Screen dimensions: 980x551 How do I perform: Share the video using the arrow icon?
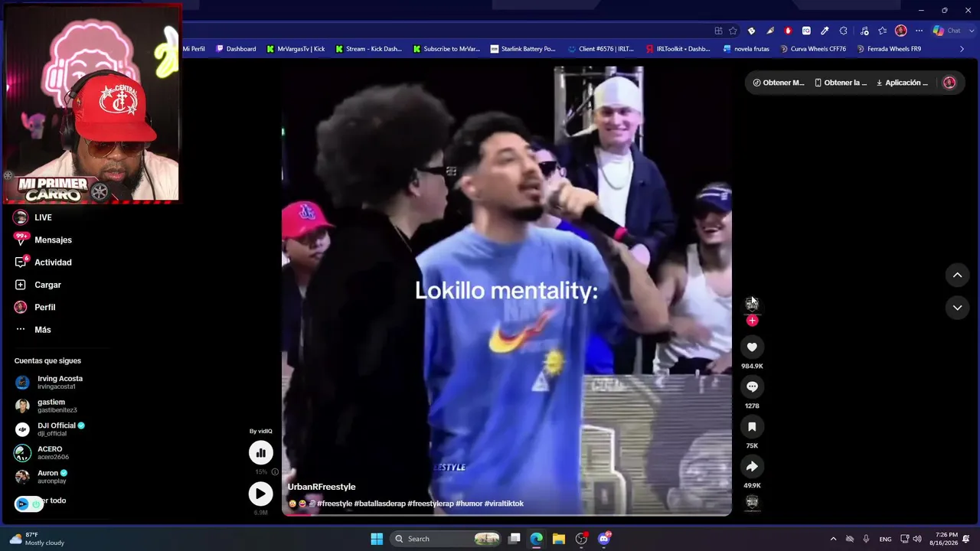pos(752,467)
